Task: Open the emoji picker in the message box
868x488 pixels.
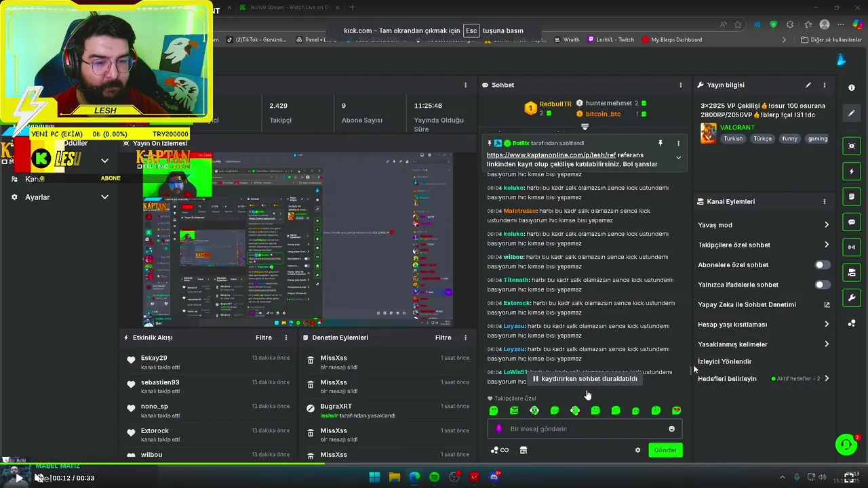Action: pos(672,428)
